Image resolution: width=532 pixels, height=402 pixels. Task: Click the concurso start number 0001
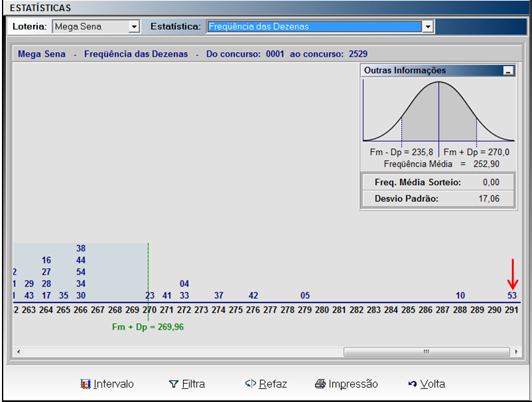tap(275, 54)
